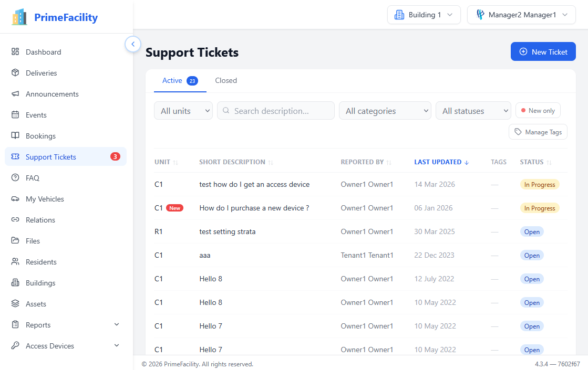588x370 pixels.
Task: Toggle sorting on the LAST UPDATED column
Action: click(x=441, y=162)
